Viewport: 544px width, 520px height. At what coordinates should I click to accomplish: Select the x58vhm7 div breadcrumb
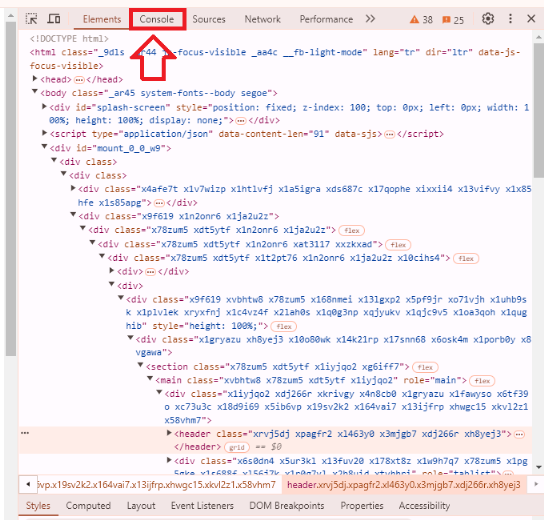click(x=156, y=485)
